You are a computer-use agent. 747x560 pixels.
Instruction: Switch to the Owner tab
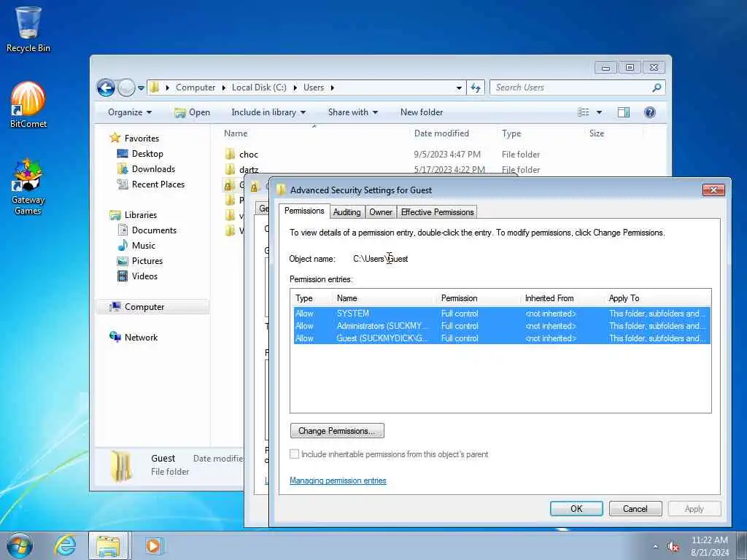381,212
